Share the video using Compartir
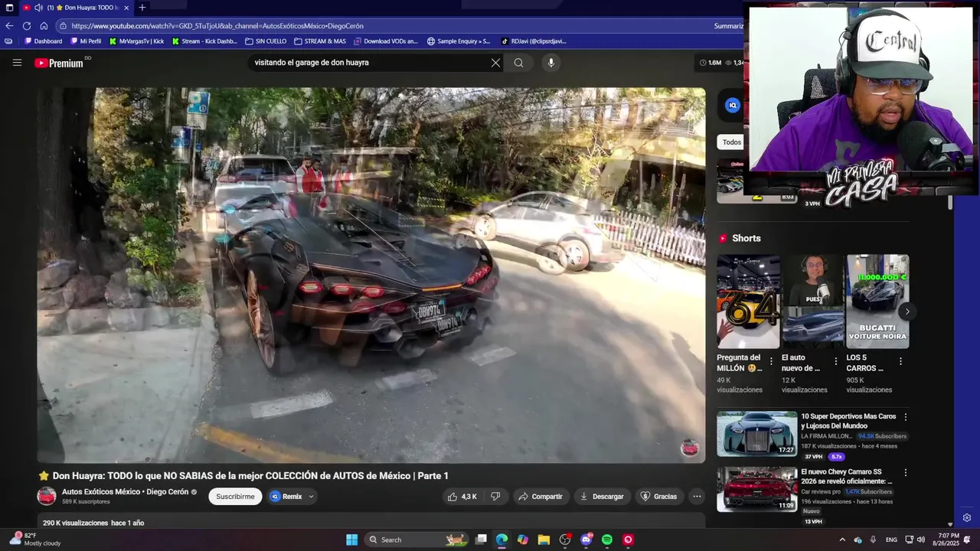This screenshot has height=551, width=980. click(x=540, y=497)
